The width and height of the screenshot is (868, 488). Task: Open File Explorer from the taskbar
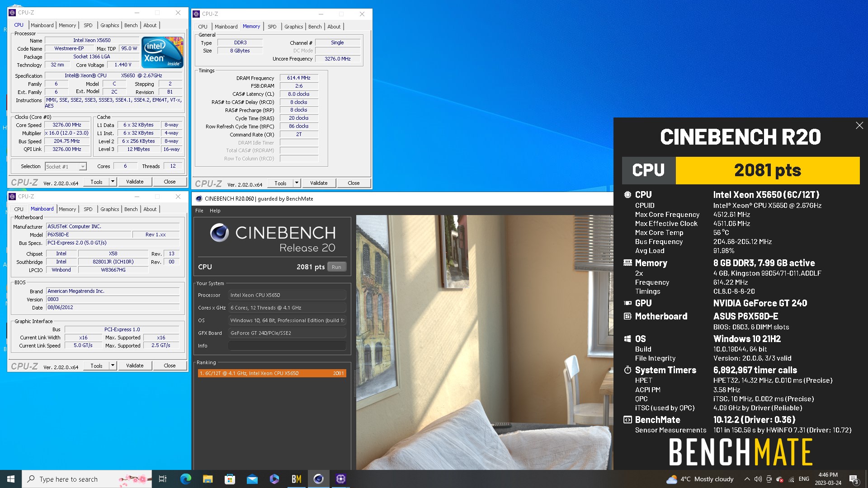(x=208, y=479)
